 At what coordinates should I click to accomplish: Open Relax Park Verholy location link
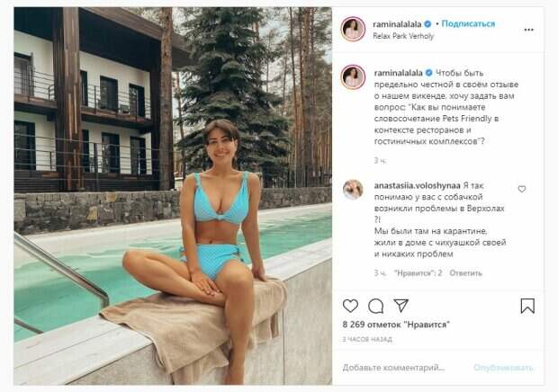coord(403,36)
